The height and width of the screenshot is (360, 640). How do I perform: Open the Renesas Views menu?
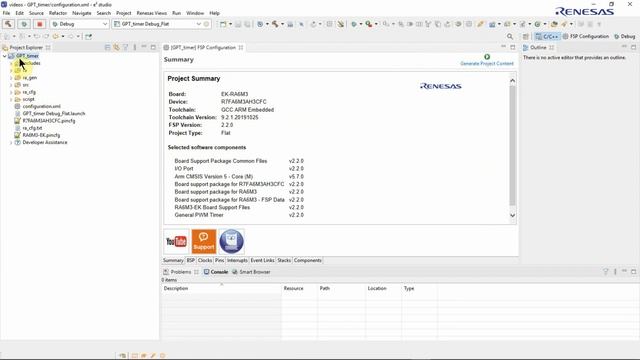pos(152,13)
